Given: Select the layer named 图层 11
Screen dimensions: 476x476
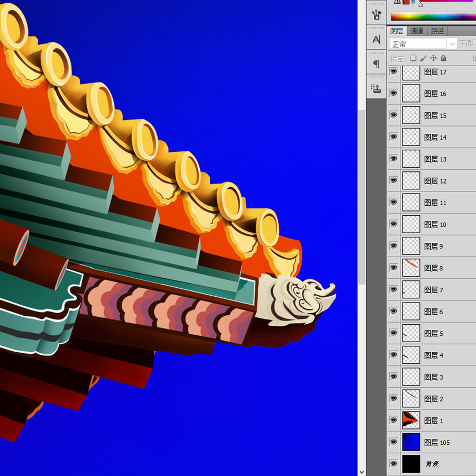Looking at the screenshot, I should pyautogui.click(x=435, y=203).
